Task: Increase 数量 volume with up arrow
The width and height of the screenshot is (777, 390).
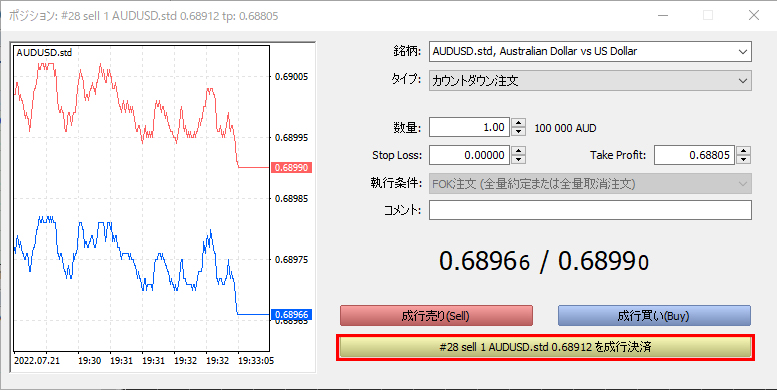Action: click(x=518, y=122)
